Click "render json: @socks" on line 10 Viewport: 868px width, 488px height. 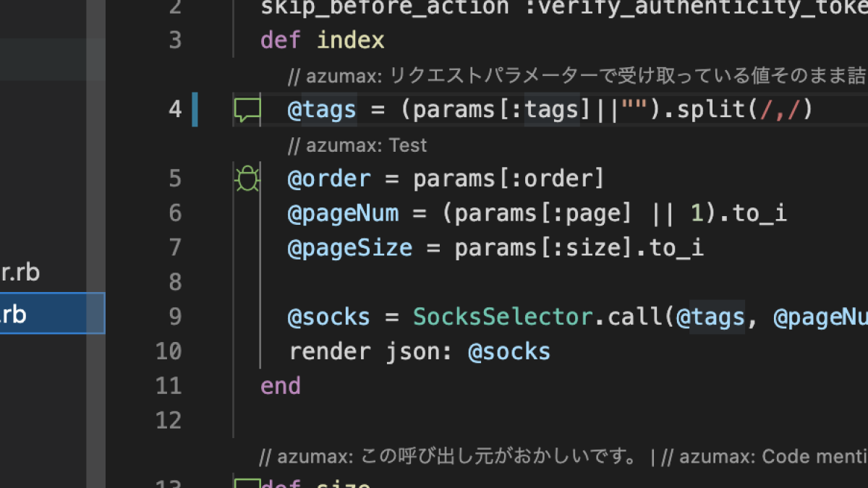pos(419,351)
